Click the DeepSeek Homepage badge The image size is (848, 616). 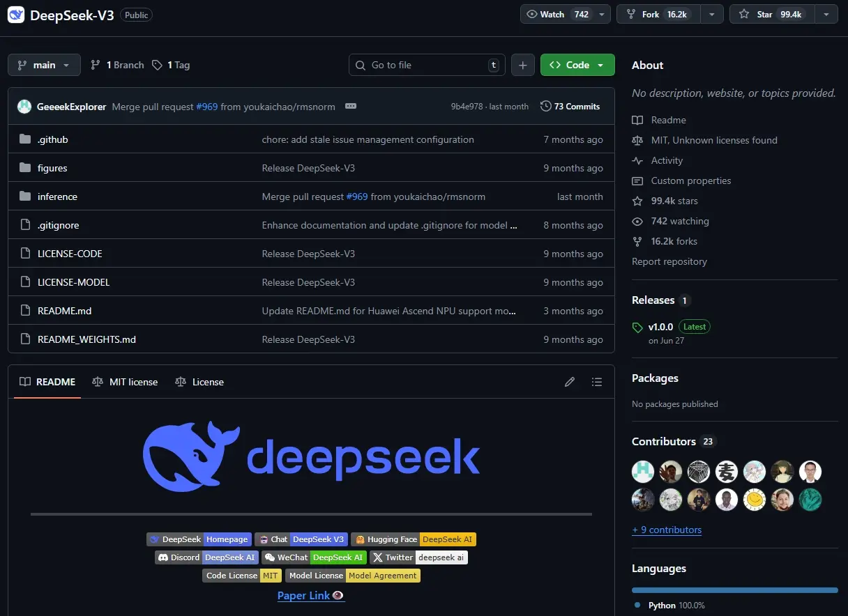[x=199, y=539]
